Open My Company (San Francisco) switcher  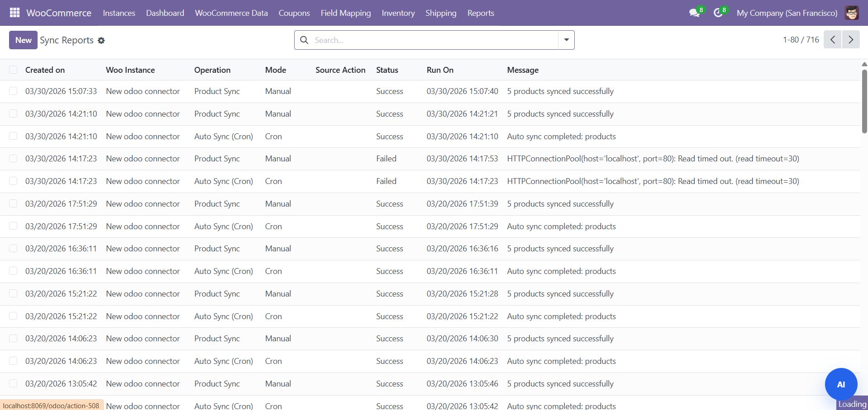point(787,13)
